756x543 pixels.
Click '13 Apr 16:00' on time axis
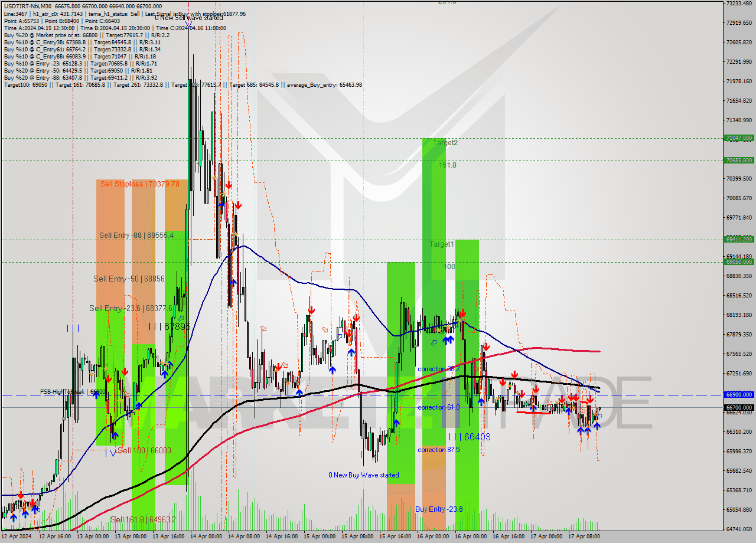point(168,537)
